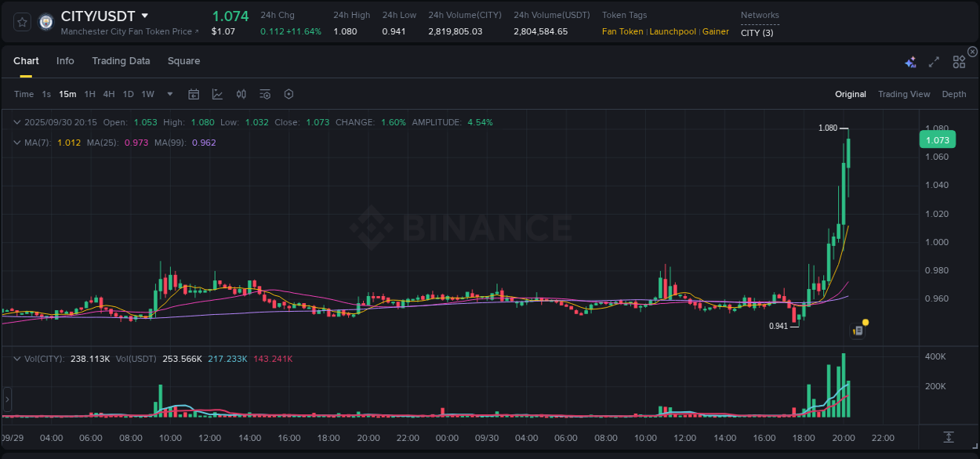Screen dimensions: 980x459
Task: Open the widgets layout grid icon
Action: (x=958, y=61)
